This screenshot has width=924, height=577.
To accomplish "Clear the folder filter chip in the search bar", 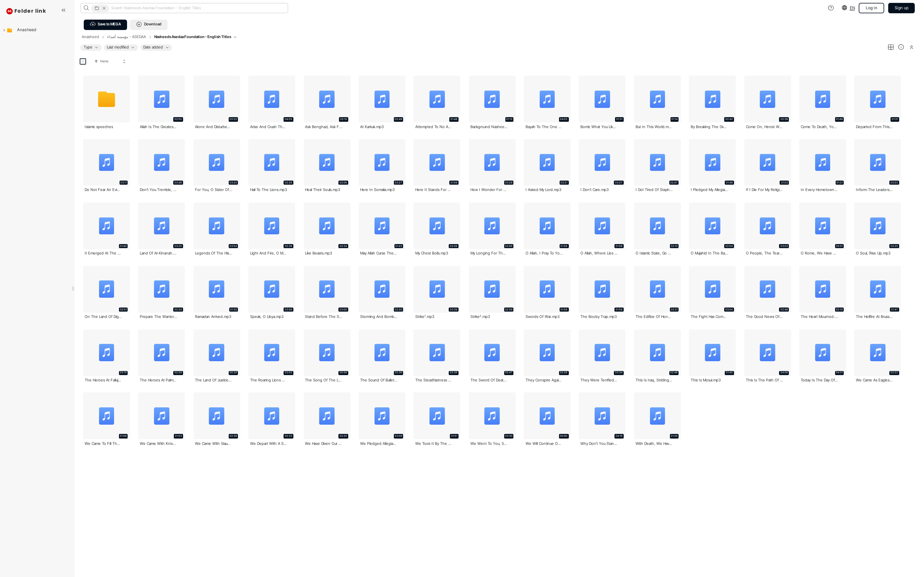I will (104, 8).
